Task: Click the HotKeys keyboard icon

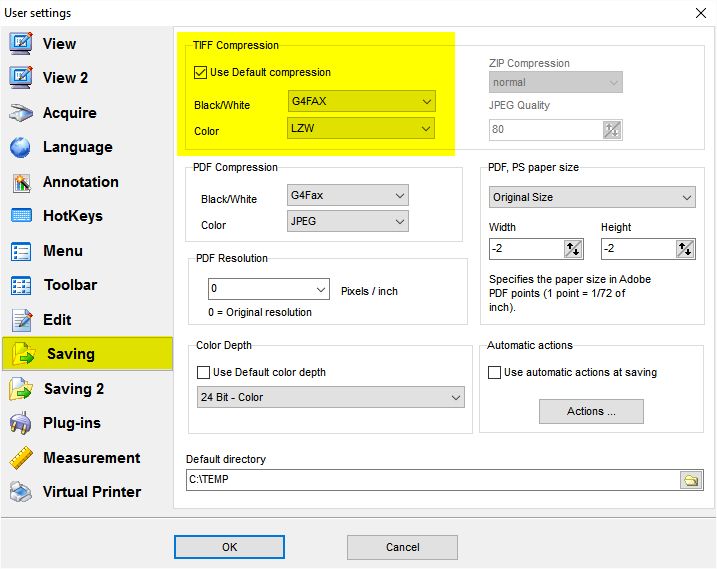Action: (21, 215)
